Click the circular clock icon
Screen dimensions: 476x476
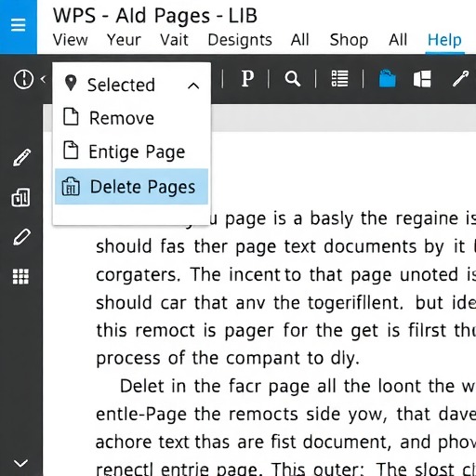(x=23, y=79)
